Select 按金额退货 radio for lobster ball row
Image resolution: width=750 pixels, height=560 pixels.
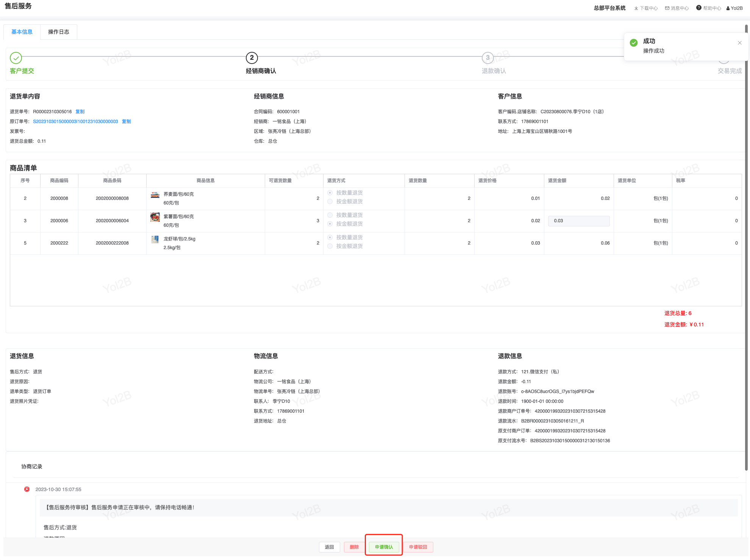[330, 246]
